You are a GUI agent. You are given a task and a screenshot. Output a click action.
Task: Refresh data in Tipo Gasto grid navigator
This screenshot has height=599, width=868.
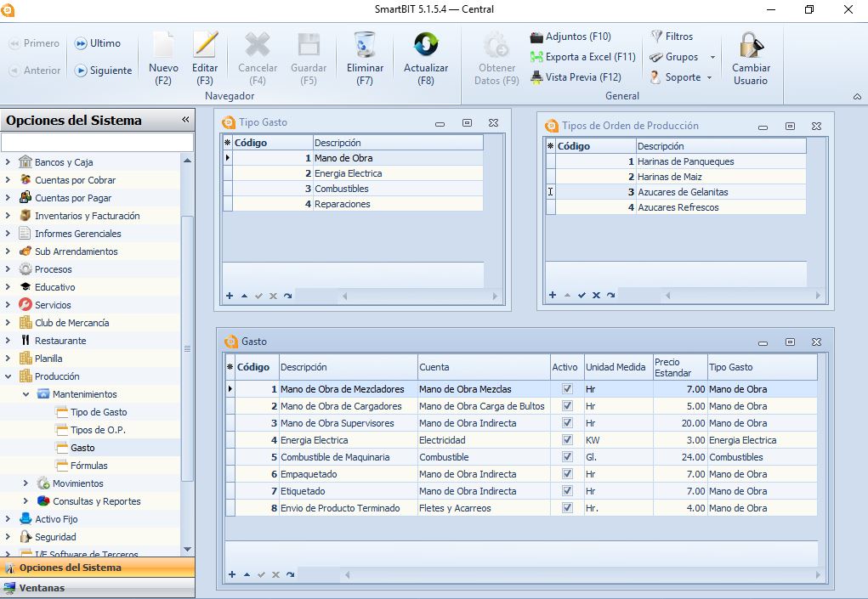pos(288,296)
